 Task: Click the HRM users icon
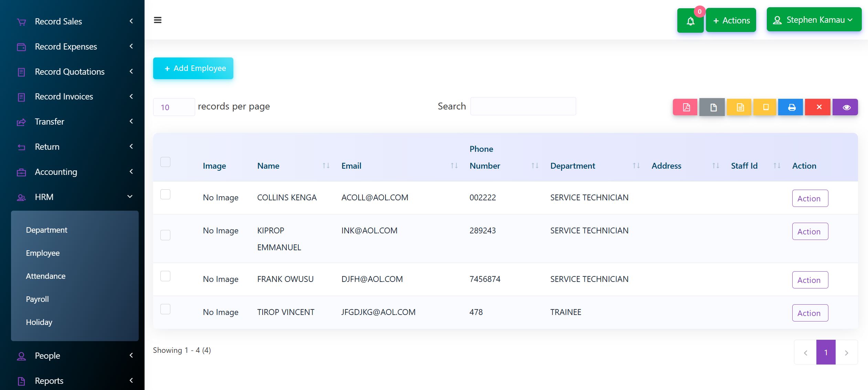(21, 197)
